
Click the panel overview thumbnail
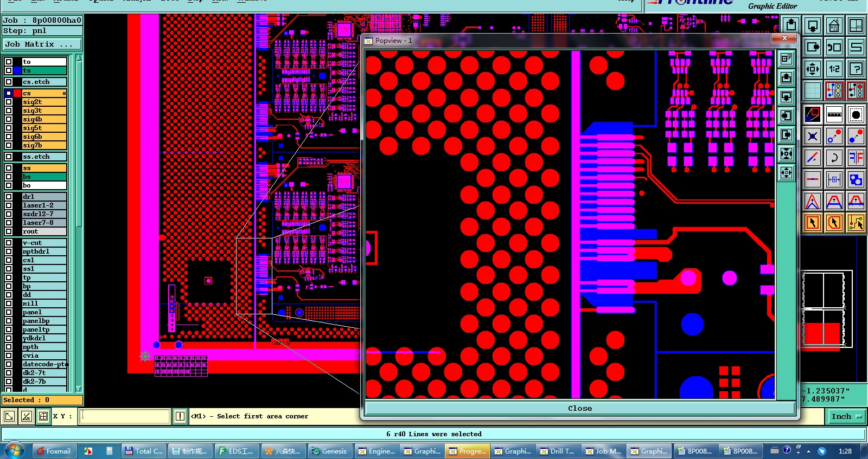827,309
